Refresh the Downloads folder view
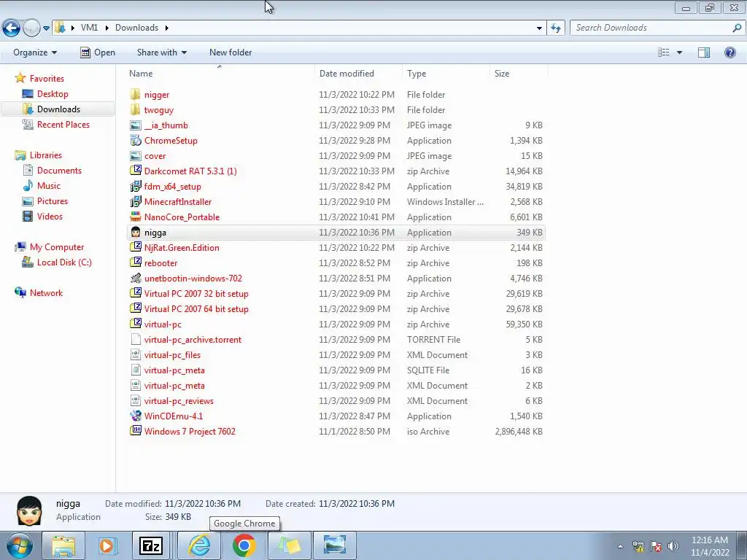The image size is (747, 560). [555, 28]
